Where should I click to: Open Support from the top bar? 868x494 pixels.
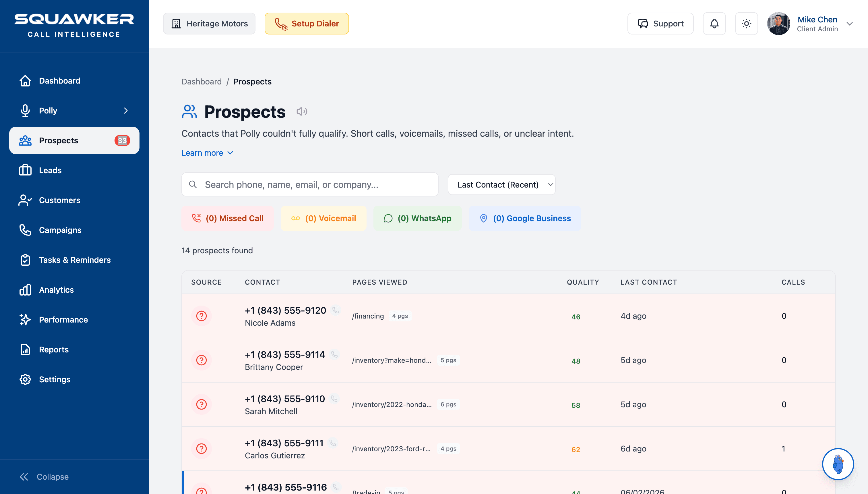[x=660, y=24]
